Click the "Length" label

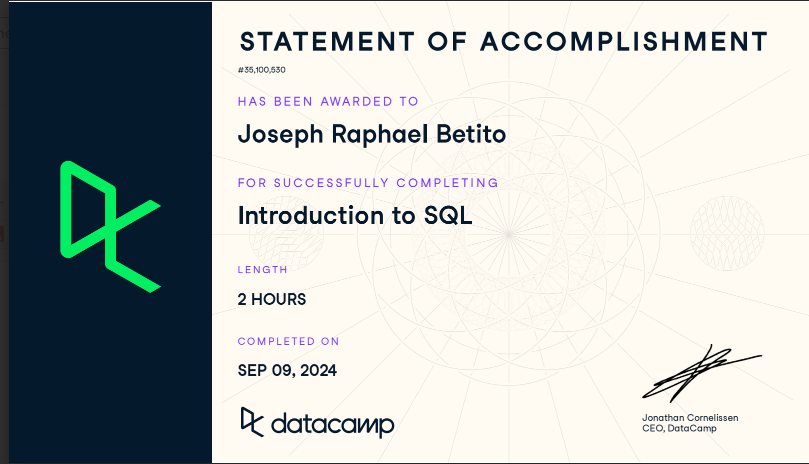tap(263, 269)
